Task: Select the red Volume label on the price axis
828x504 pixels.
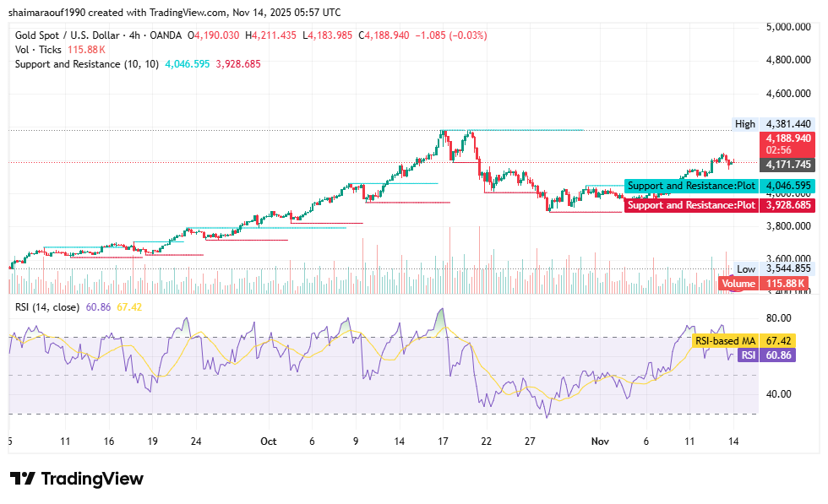Action: tap(738, 284)
